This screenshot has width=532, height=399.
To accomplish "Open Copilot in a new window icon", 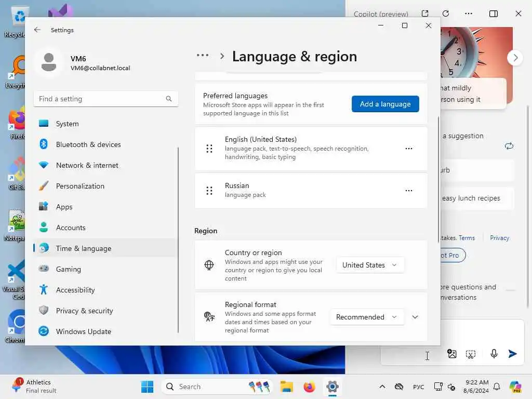I will [425, 13].
